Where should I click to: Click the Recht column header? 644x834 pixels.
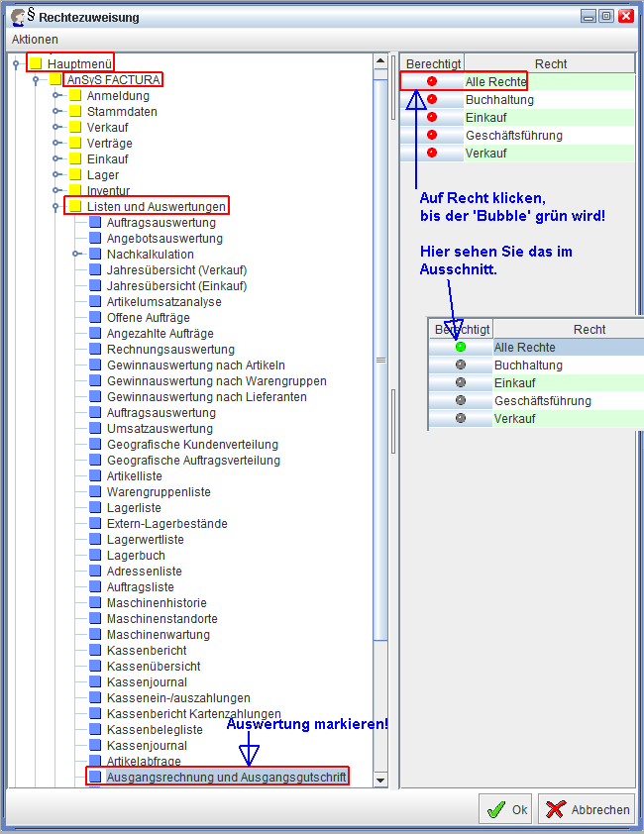[x=550, y=63]
